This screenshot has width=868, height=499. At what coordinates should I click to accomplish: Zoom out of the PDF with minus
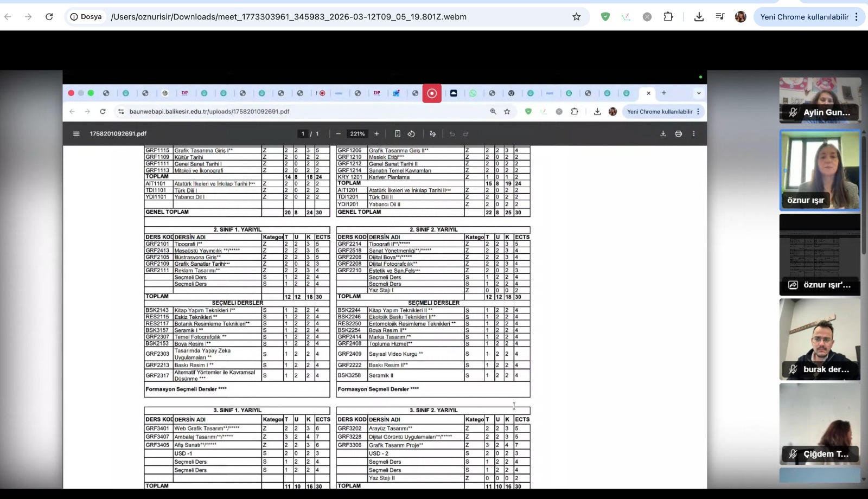(339, 134)
